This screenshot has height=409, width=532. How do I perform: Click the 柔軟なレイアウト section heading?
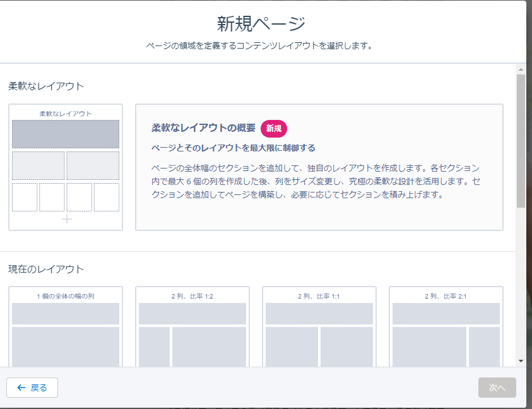pos(46,86)
